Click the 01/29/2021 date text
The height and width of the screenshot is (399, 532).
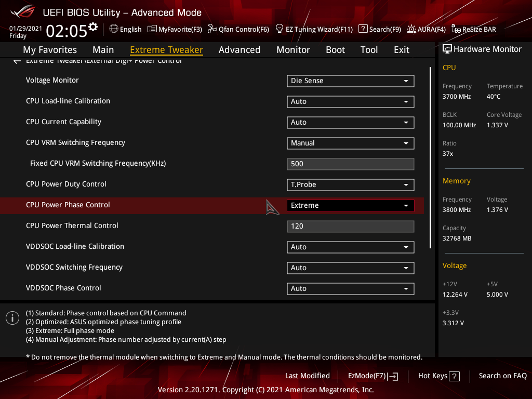coord(26,29)
